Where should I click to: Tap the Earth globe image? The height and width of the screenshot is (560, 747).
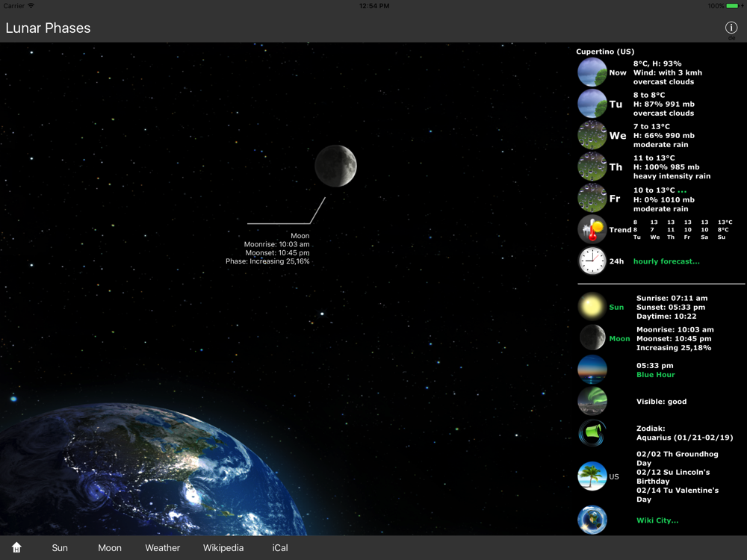point(152,470)
